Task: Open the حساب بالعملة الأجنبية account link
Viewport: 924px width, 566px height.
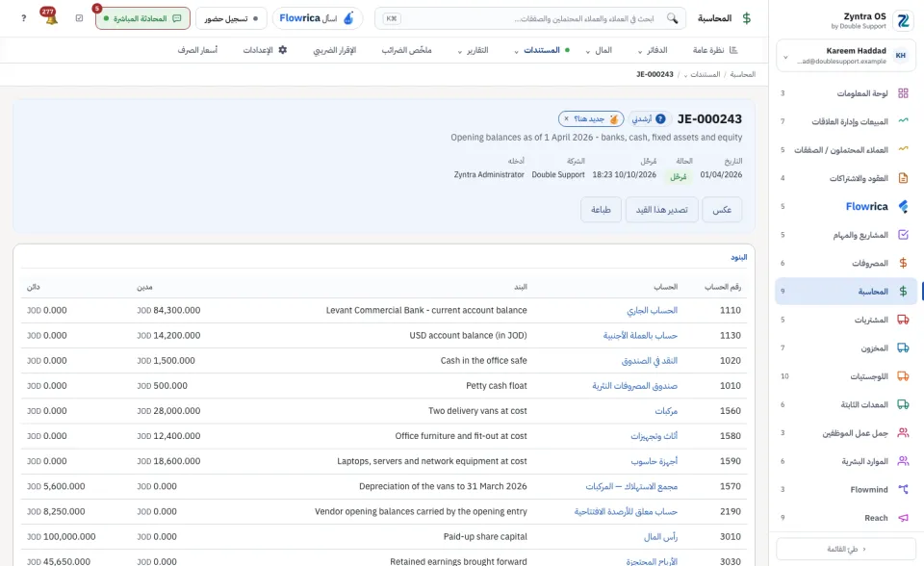Action: click(640, 336)
